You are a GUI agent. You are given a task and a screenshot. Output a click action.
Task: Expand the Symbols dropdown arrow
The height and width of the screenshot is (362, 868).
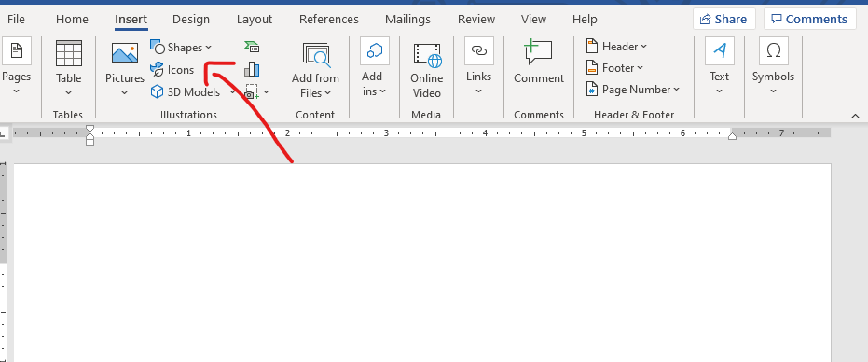(x=773, y=90)
